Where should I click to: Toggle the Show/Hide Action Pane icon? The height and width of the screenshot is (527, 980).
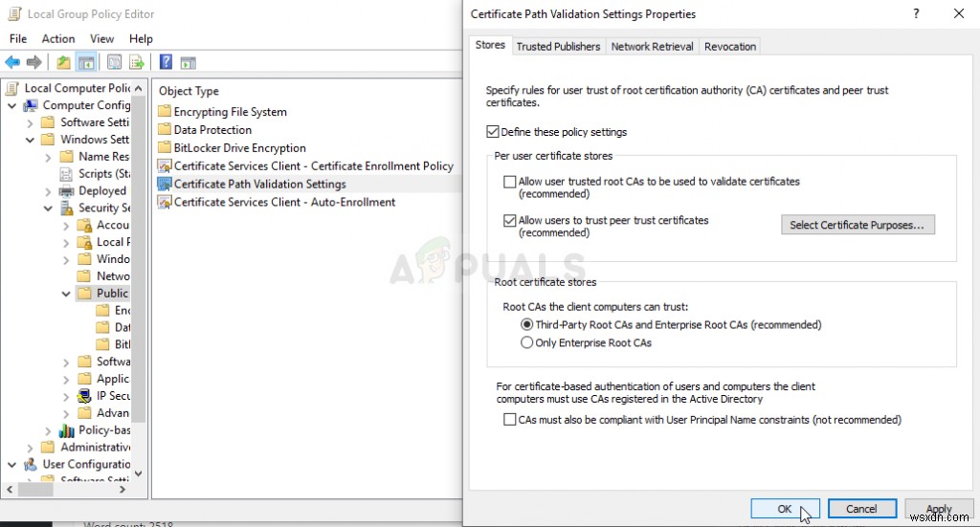click(189, 62)
